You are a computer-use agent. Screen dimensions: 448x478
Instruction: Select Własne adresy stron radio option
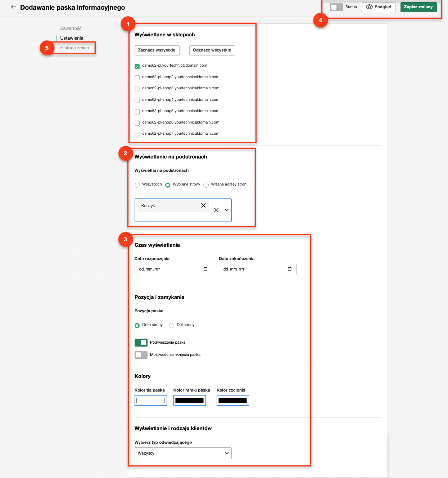tap(206, 185)
